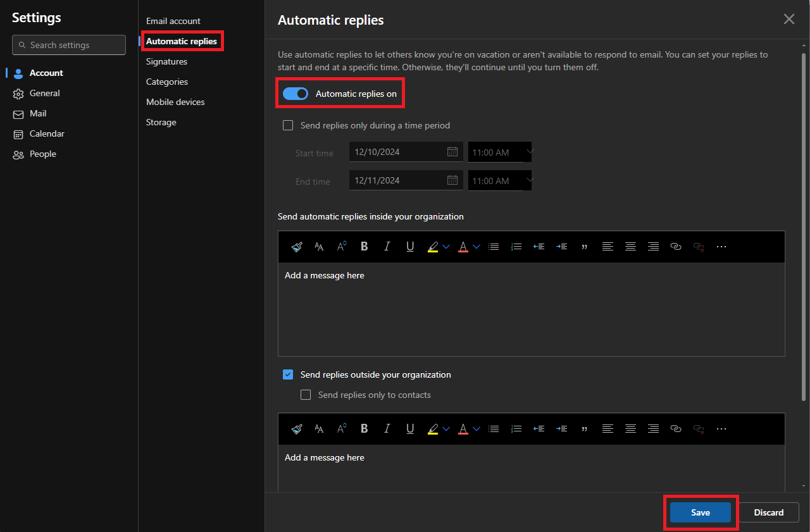Screen dimensions: 810x532
Task: Click Format painter icon in first editor
Action: [296, 247]
